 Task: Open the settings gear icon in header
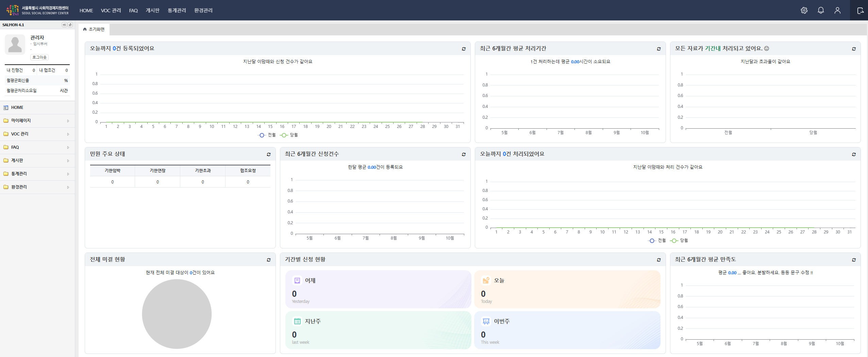[804, 11]
